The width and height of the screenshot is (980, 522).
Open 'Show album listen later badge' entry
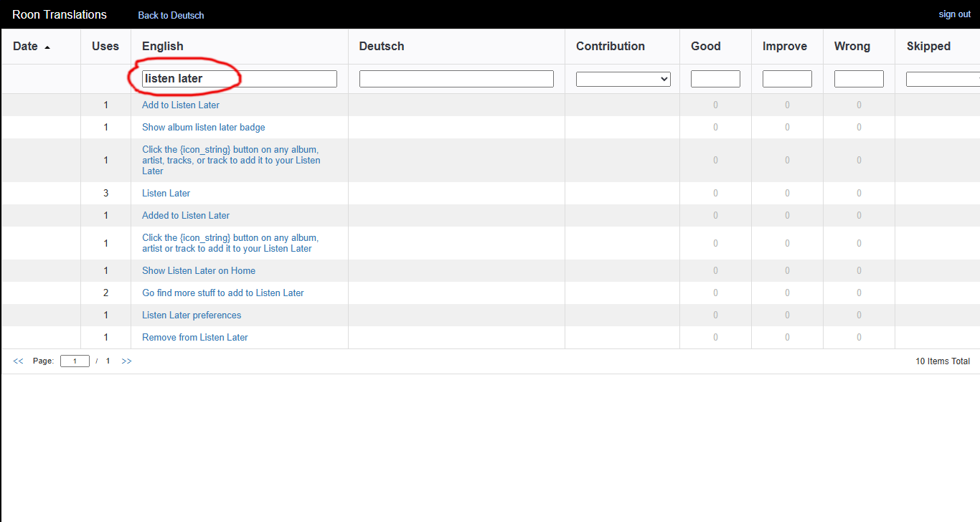204,128
